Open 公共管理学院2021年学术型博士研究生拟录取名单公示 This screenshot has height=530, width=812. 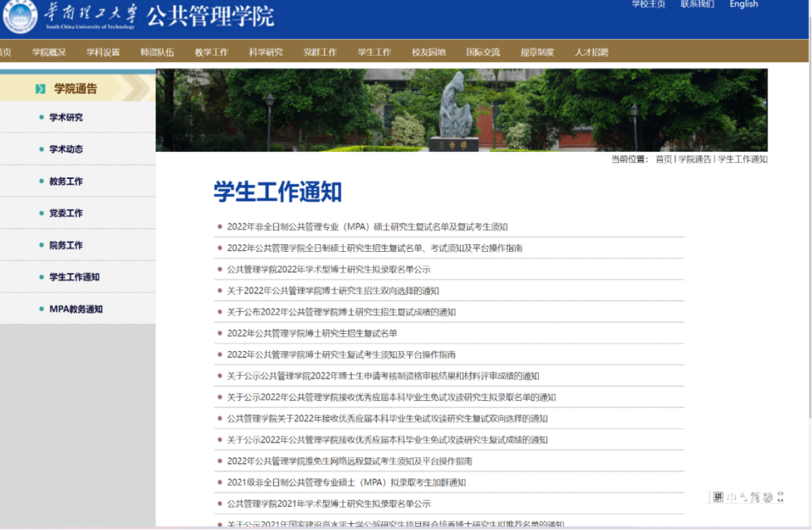(x=329, y=504)
